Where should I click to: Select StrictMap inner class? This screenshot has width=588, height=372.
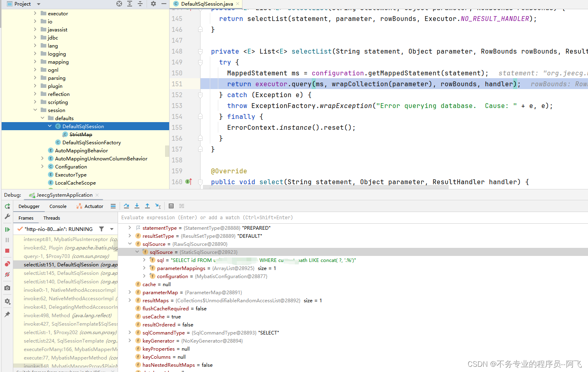click(81, 135)
